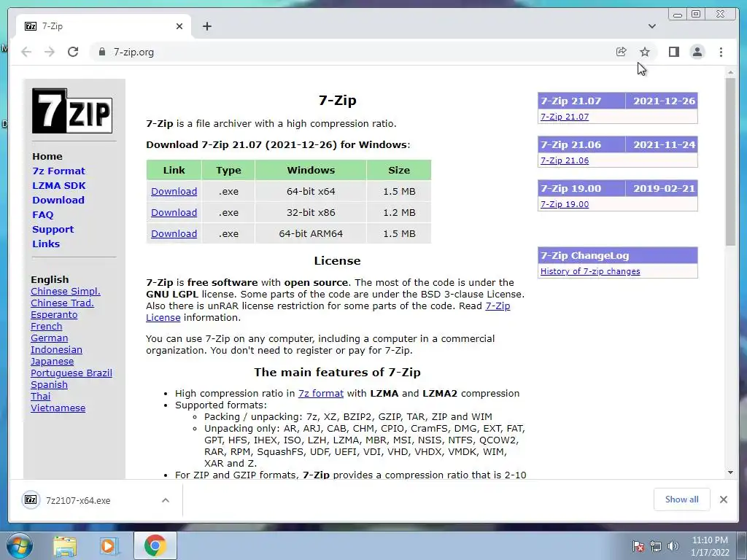Open the Chrome three-dot menu
747x560 pixels.
[x=721, y=52]
